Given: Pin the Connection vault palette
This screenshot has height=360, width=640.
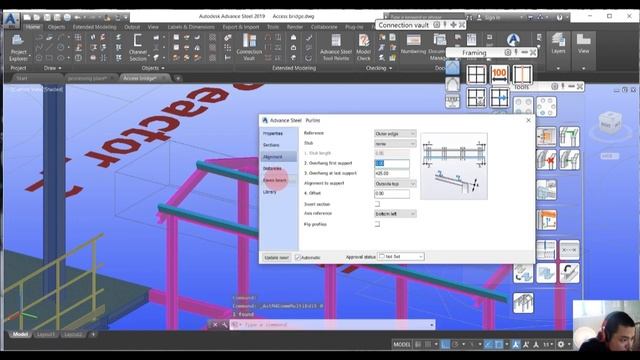Looking at the screenshot, I should 445,25.
